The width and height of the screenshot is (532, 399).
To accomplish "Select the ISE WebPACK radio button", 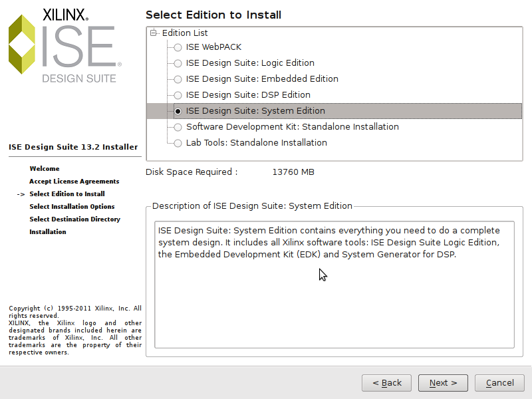I will click(178, 47).
